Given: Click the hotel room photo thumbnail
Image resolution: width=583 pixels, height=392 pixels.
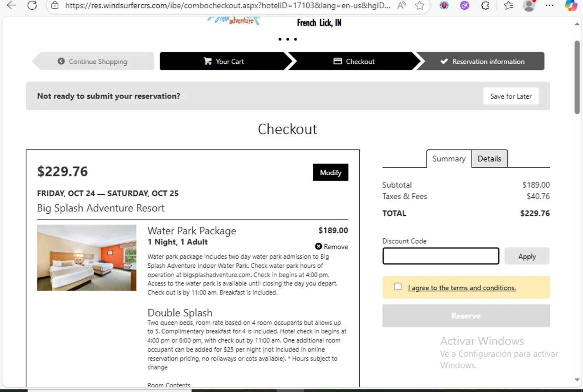Looking at the screenshot, I should (87, 258).
